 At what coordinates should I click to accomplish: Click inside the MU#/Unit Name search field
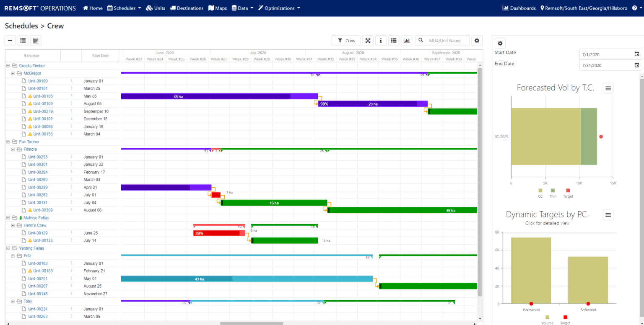(x=444, y=40)
